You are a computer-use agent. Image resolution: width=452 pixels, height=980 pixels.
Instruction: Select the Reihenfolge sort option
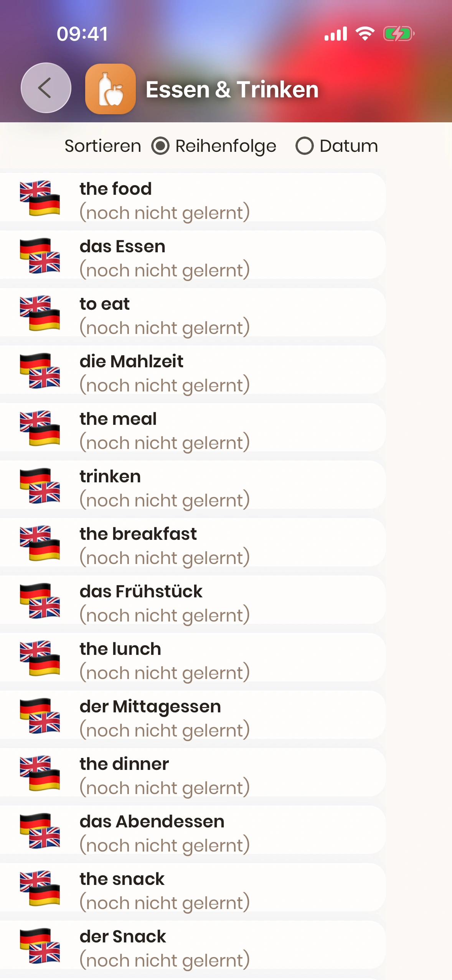pyautogui.click(x=160, y=146)
